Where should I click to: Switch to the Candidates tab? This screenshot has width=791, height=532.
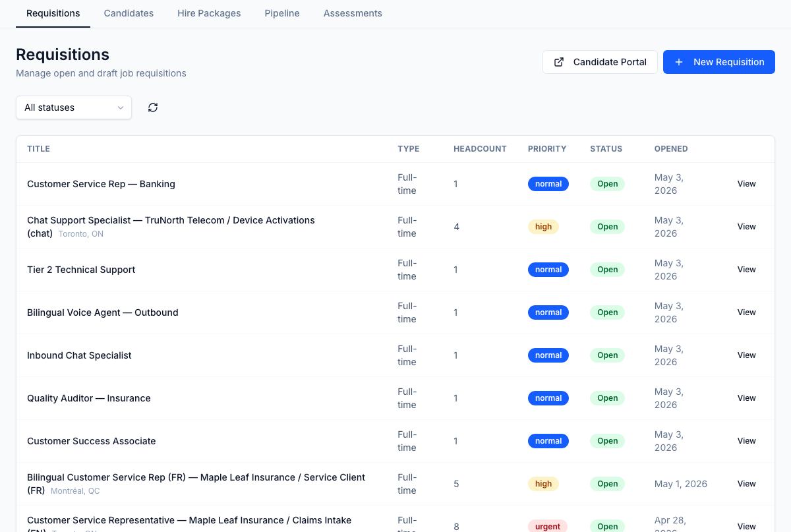(129, 13)
